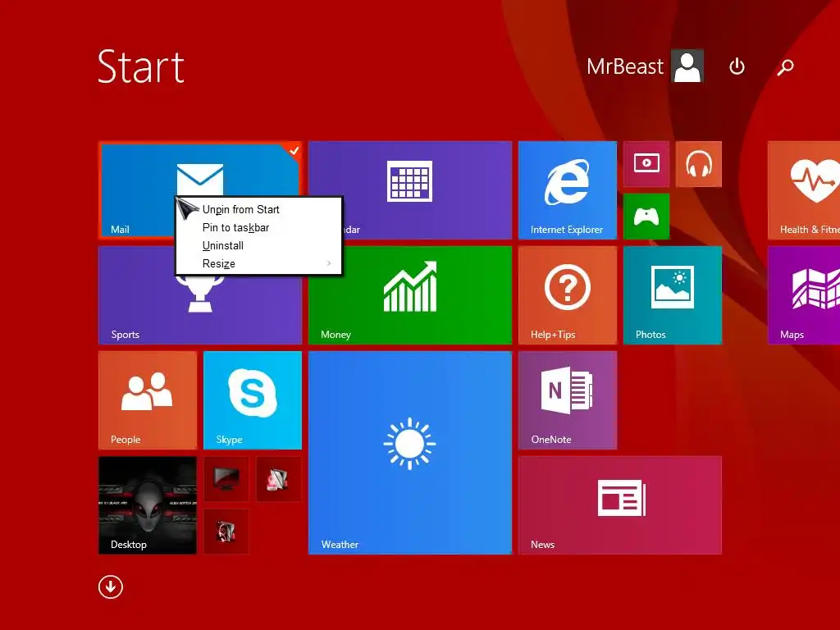Open the News tile
The image size is (840, 630).
click(620, 505)
